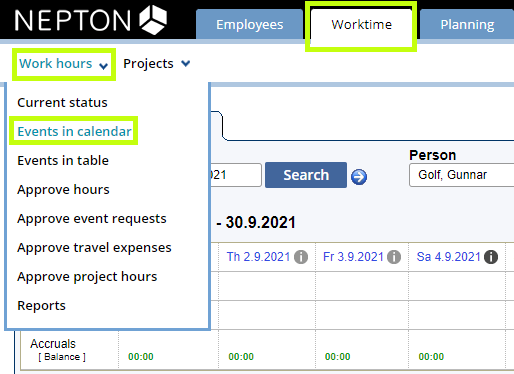Open Approve travel expenses entry
The width and height of the screenshot is (514, 374).
tap(94, 247)
